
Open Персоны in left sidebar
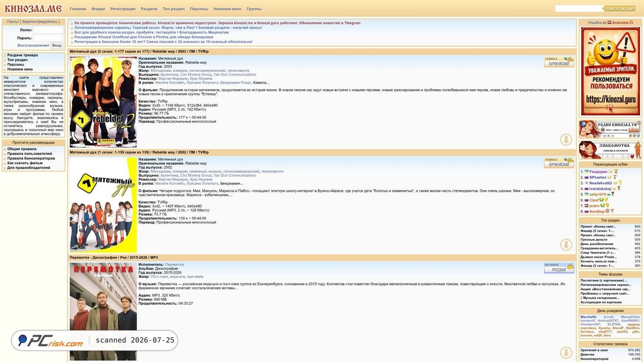16,64
